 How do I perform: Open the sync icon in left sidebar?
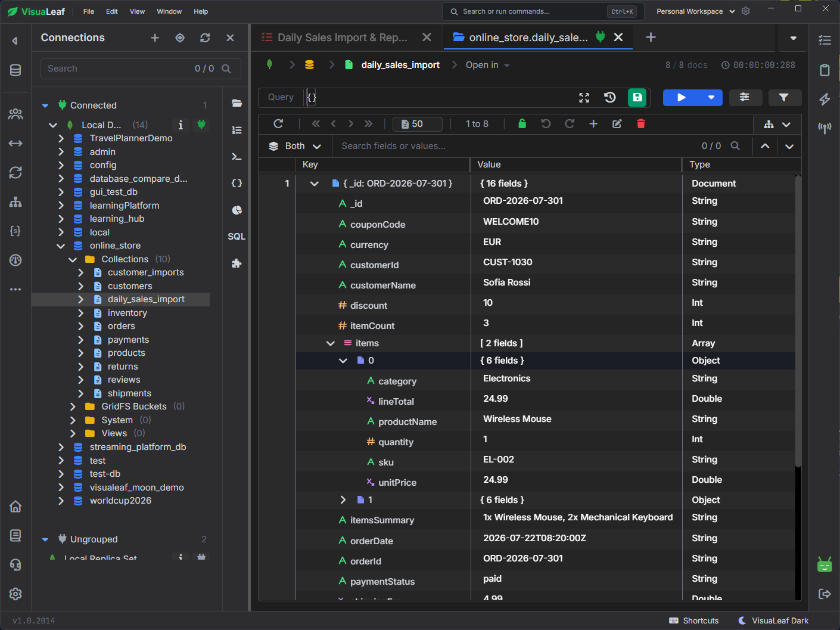click(15, 172)
